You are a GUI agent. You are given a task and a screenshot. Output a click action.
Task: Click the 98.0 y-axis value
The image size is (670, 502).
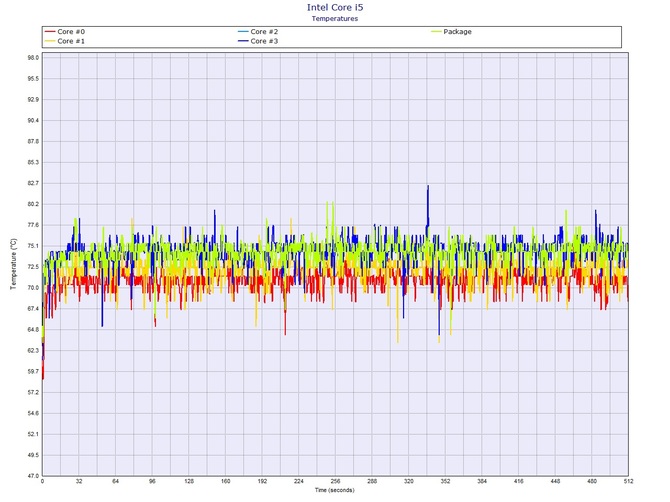coord(33,58)
